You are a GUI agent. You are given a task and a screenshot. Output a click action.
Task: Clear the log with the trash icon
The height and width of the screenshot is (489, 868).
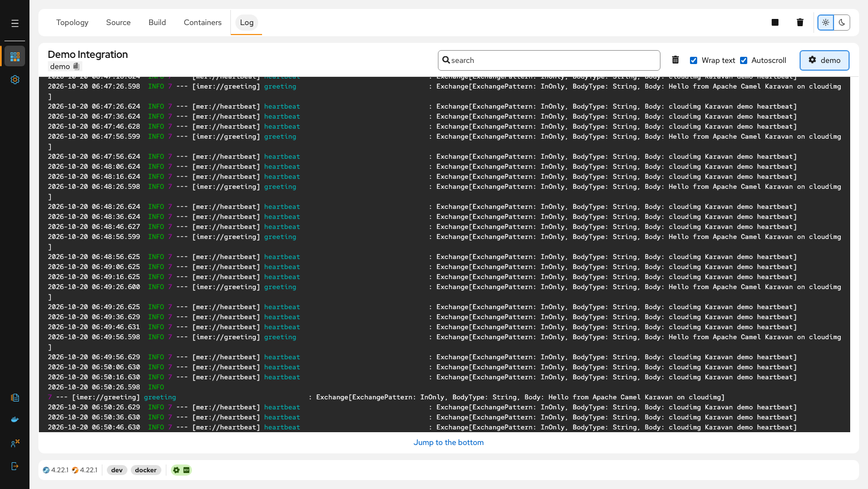coord(675,60)
